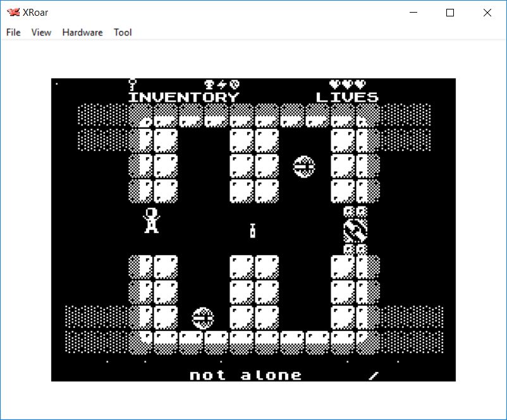Click the 'not alone' room name text
Screen dimensions: 507x420
point(245,375)
